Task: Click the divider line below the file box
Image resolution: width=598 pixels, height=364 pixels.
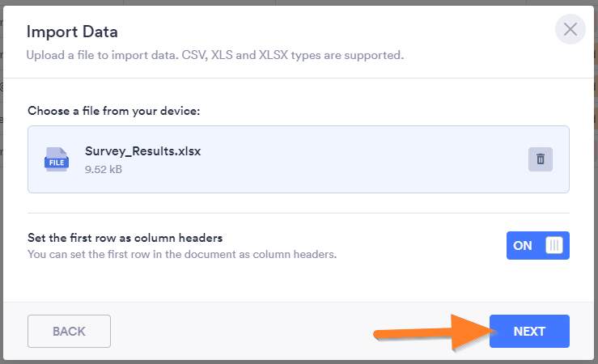Action: pos(299,214)
